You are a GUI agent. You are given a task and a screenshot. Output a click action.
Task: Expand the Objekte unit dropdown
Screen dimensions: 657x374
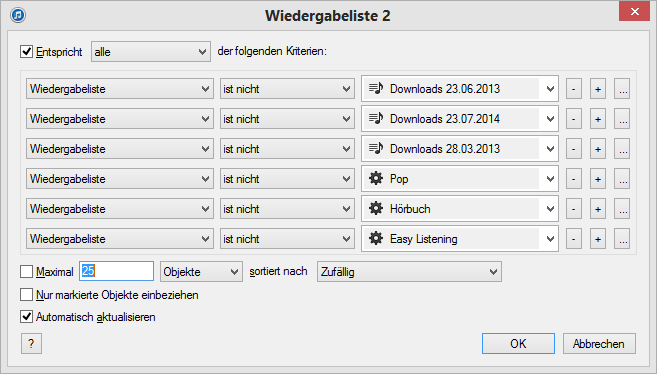click(201, 271)
